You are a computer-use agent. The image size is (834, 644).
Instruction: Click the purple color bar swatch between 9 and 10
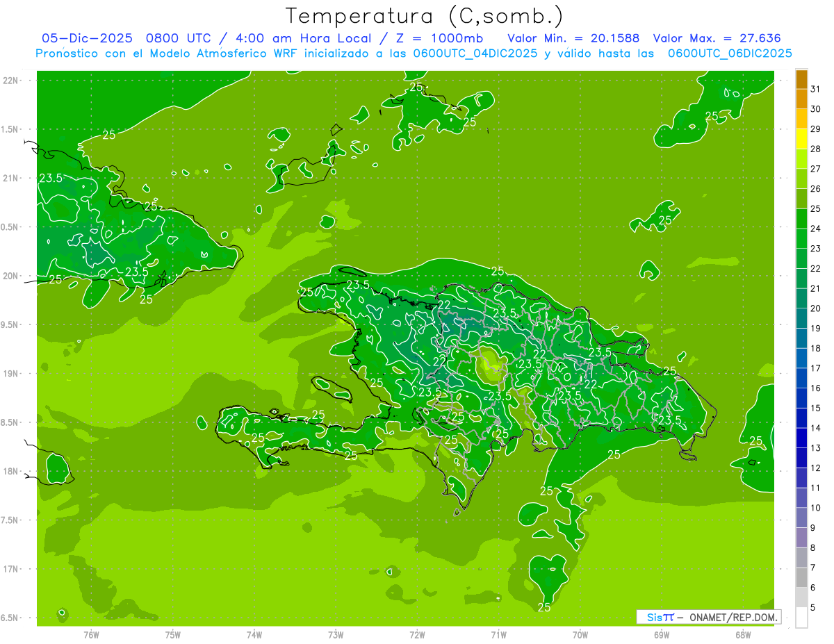pyautogui.click(x=801, y=518)
